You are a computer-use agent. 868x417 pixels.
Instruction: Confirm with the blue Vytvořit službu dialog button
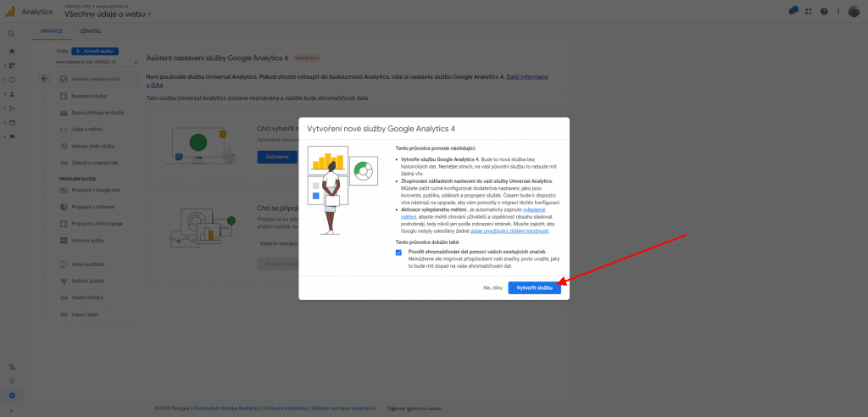point(534,288)
